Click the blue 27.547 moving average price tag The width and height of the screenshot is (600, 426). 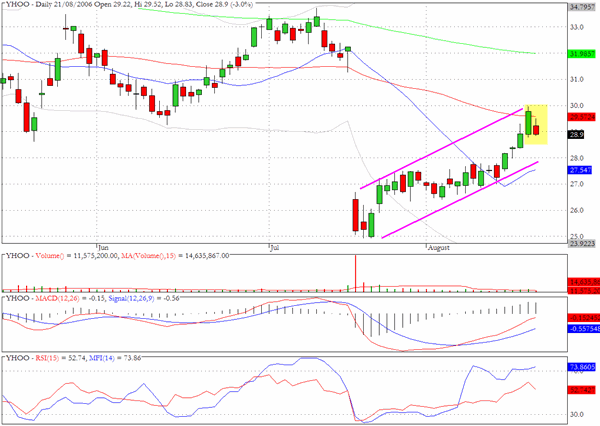pos(580,170)
